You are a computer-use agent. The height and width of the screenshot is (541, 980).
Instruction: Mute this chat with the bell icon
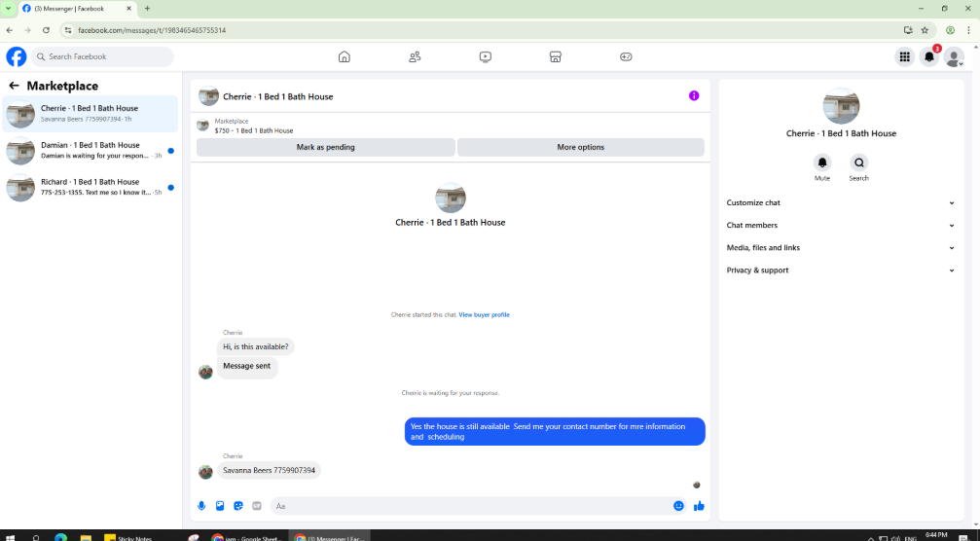822,162
